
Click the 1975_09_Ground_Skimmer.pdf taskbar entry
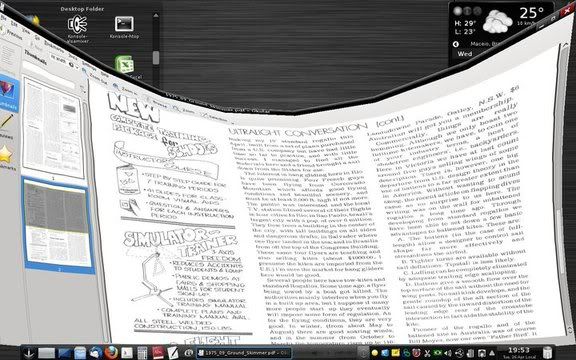pos(244,353)
